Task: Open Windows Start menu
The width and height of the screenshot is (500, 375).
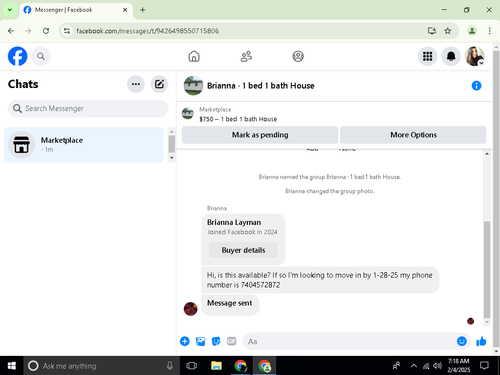Action: pyautogui.click(x=12, y=366)
